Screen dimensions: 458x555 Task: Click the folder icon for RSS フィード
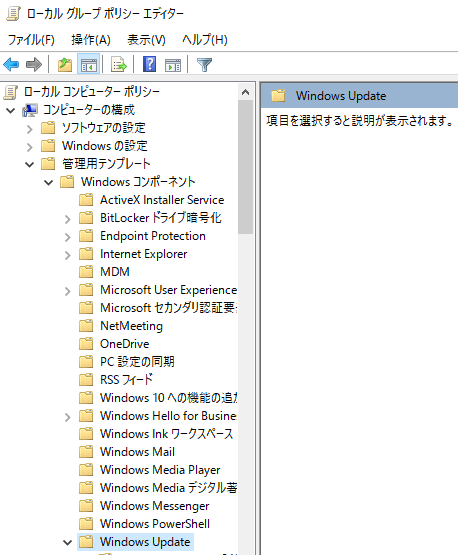point(86,380)
